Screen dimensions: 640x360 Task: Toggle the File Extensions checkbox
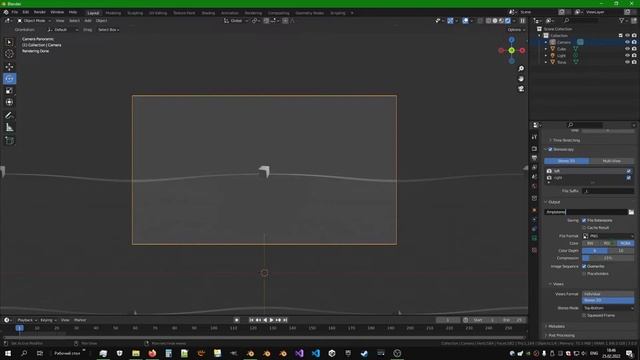(x=584, y=220)
